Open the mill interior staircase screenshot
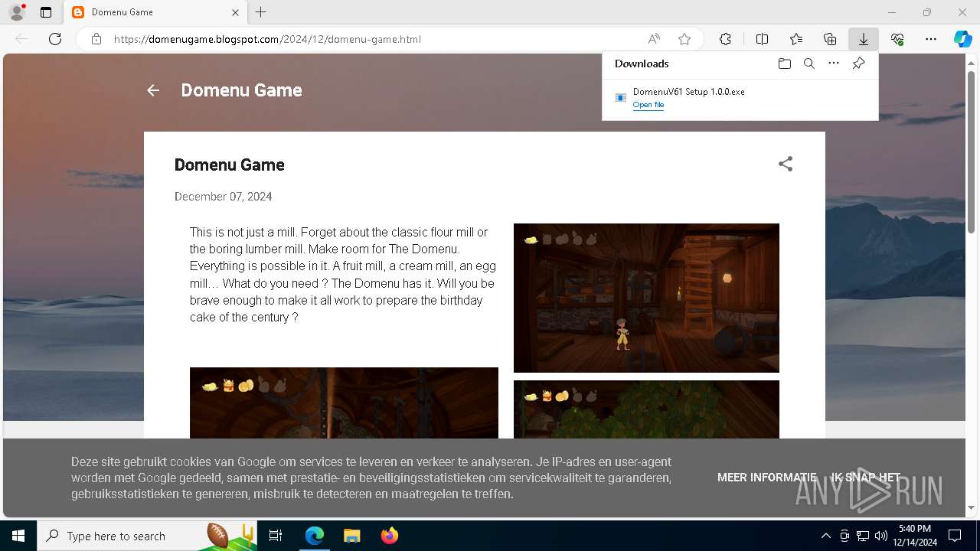This screenshot has height=551, width=980. point(646,298)
